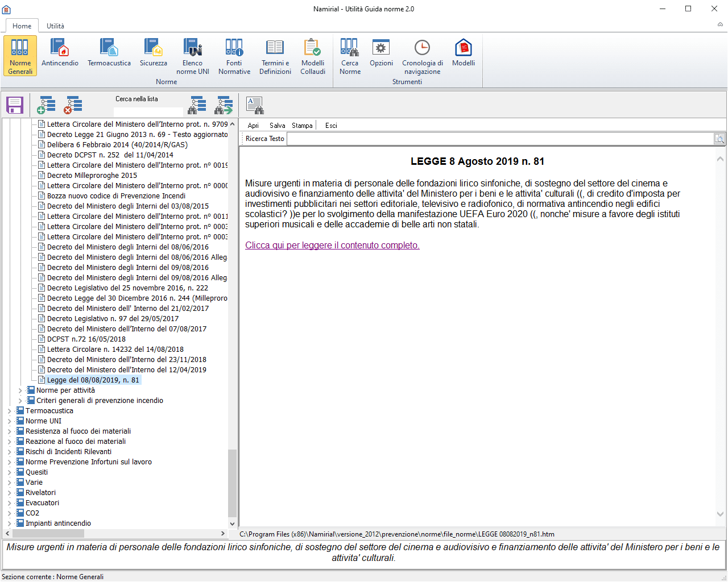
Task: Select Delibera 6 Febbraio 2014 (40/2014/R/GAS)
Action: point(117,145)
